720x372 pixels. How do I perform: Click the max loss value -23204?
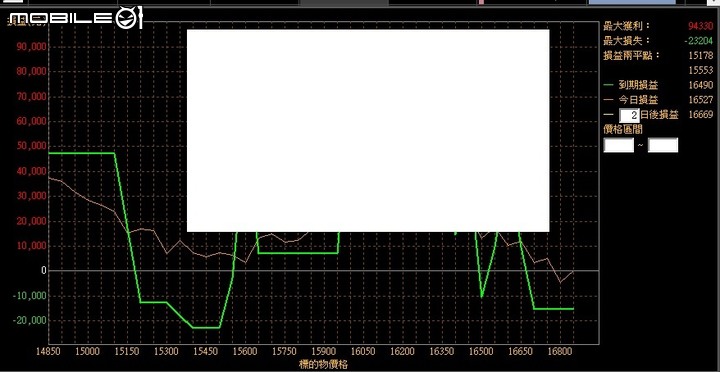[x=698, y=41]
